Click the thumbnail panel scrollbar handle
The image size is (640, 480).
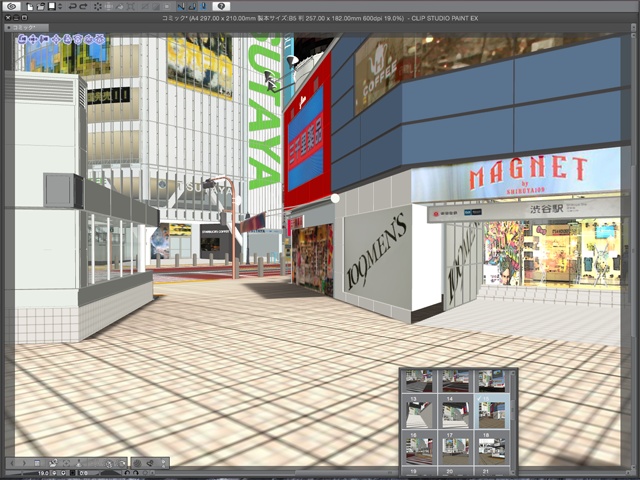[x=513, y=412]
